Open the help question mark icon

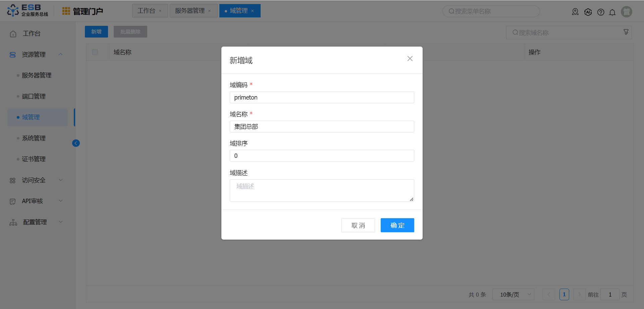click(601, 12)
